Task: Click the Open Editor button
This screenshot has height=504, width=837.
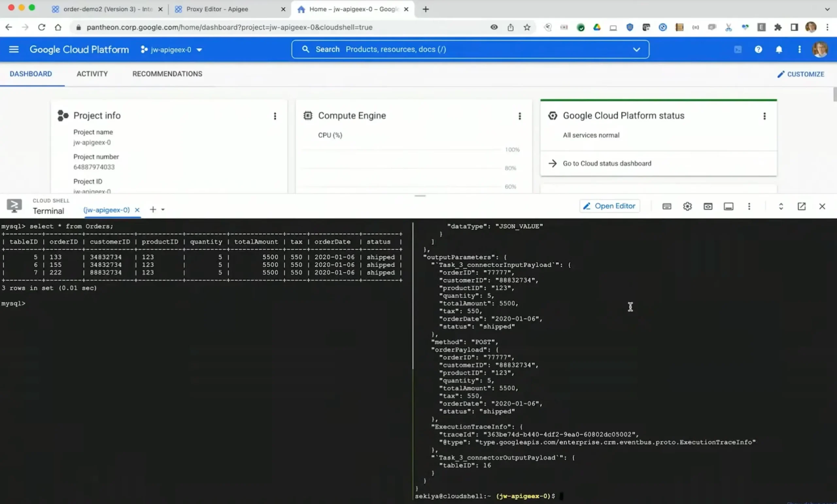Action: 610,206
